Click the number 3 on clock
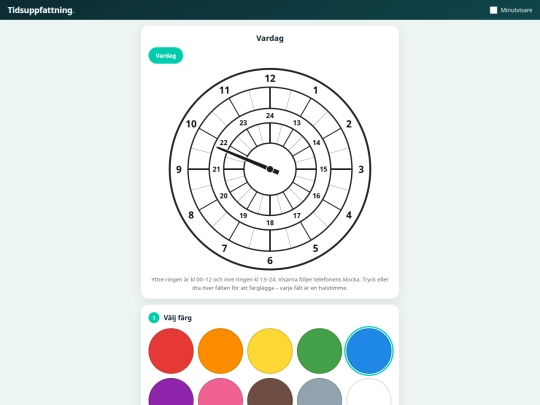 click(x=361, y=169)
